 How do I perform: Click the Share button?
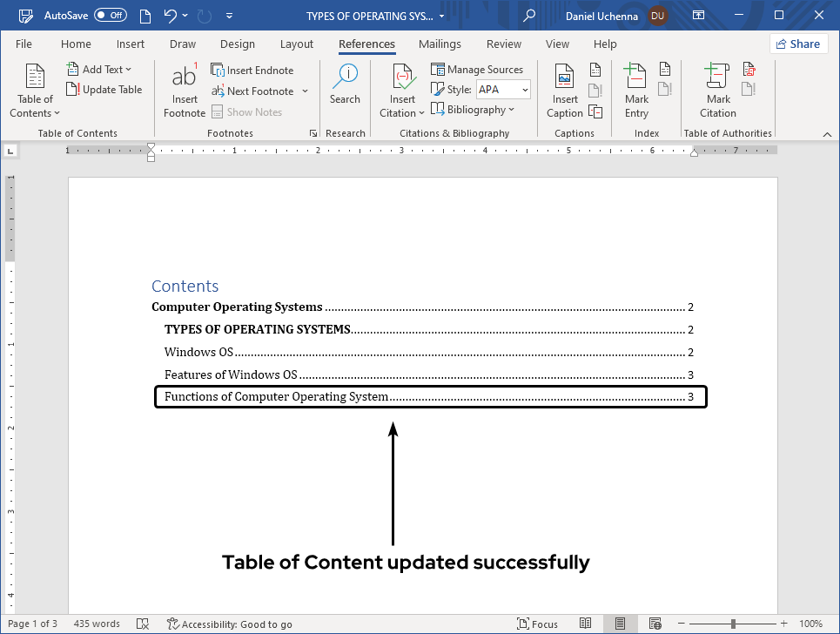point(797,43)
